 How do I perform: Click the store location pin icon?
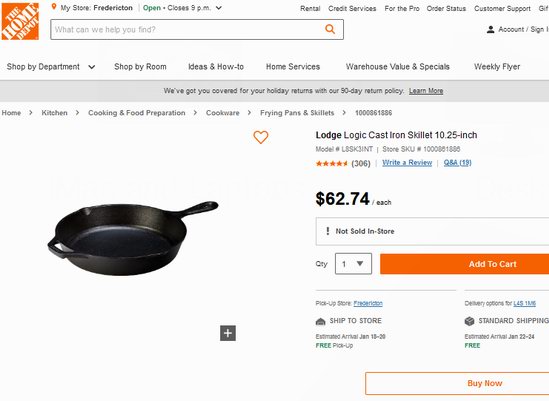tap(54, 7)
